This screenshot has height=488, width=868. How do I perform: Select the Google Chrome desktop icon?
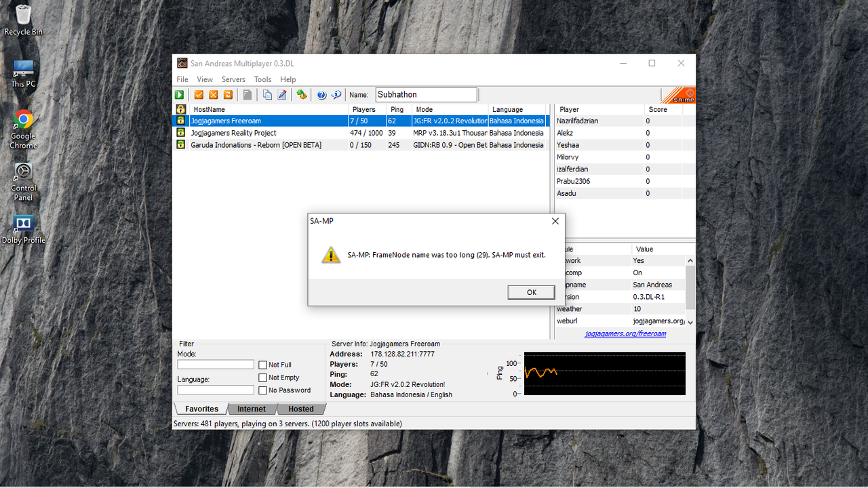[x=23, y=129]
